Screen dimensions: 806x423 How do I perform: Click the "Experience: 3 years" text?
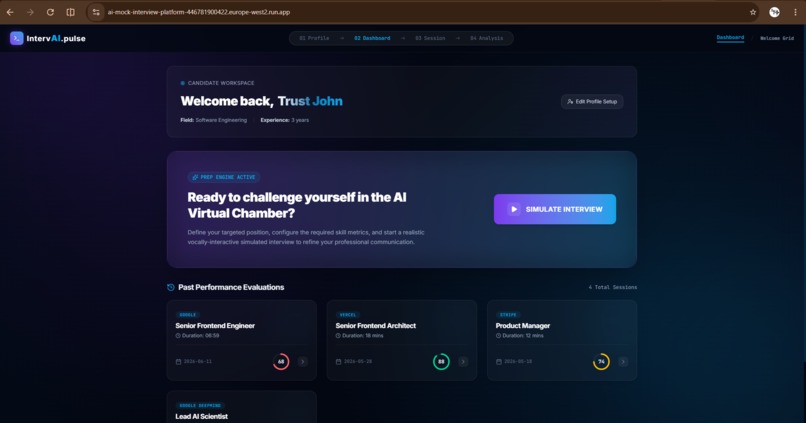pyautogui.click(x=285, y=120)
